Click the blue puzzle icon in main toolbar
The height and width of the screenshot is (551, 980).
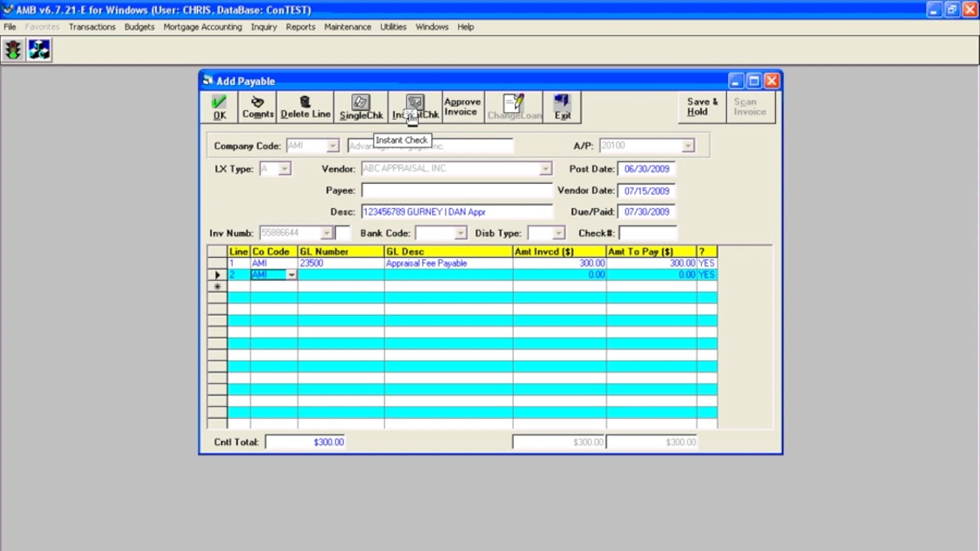point(39,50)
